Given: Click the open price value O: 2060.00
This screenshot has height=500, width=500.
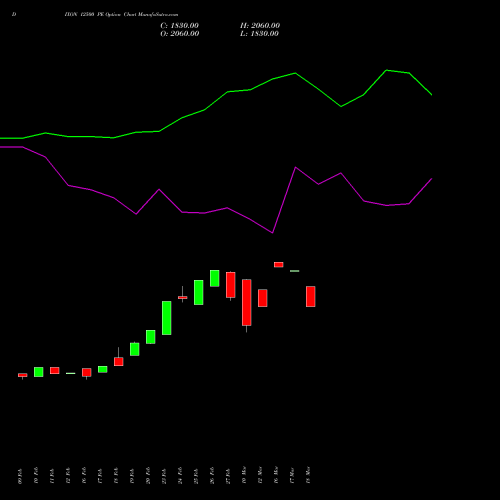Looking at the screenshot, I should pos(180,34).
